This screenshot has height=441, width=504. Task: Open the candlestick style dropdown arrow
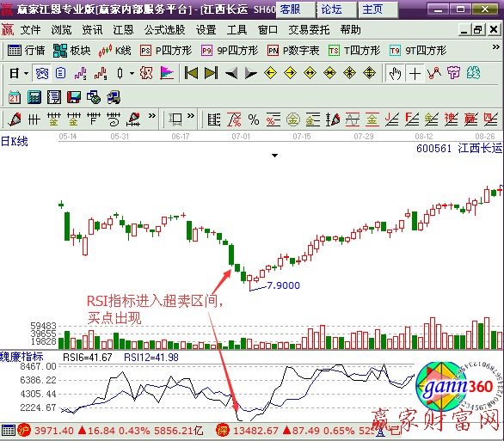pos(132,73)
